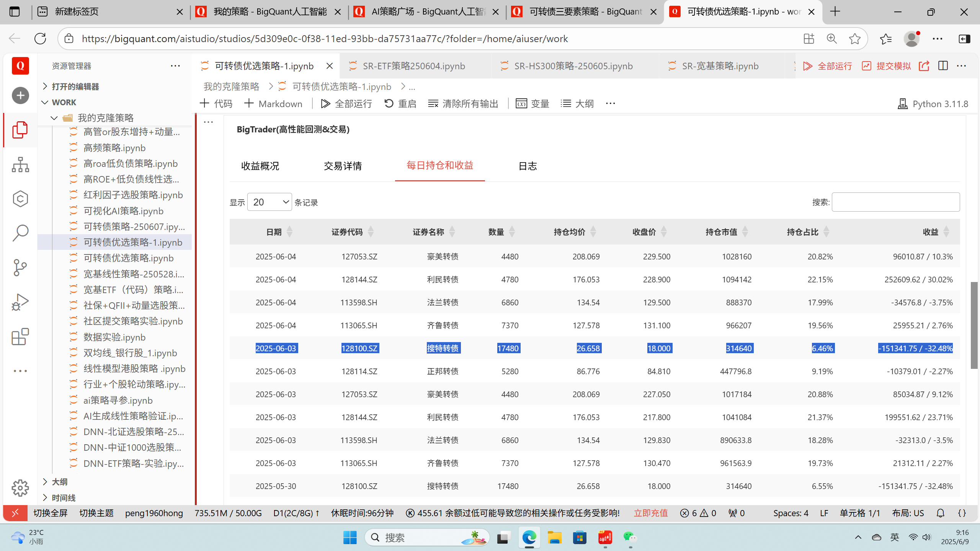Click the Explorer files icon
This screenshot has width=980, height=551.
[x=20, y=130]
